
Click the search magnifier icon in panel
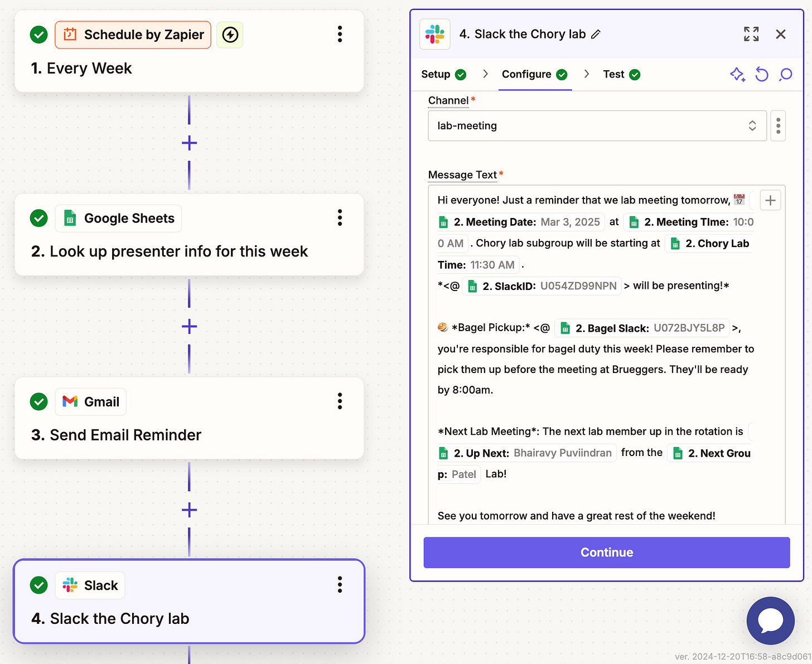tap(786, 74)
